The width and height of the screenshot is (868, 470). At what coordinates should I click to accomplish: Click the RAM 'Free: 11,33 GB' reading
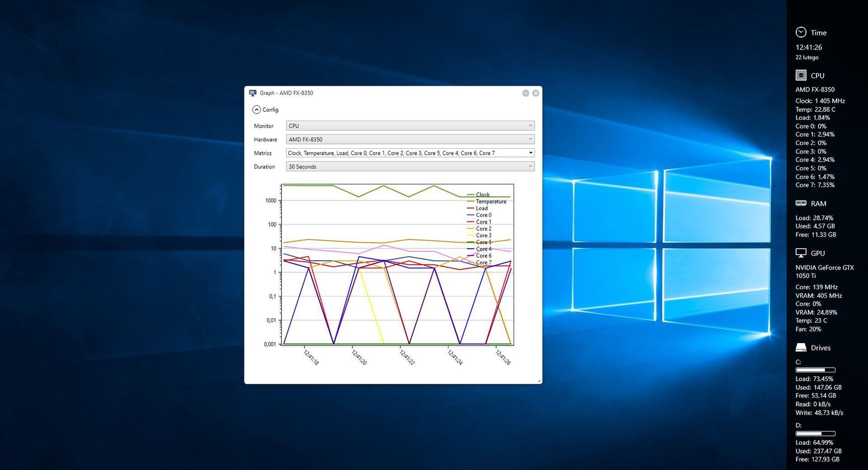816,234
